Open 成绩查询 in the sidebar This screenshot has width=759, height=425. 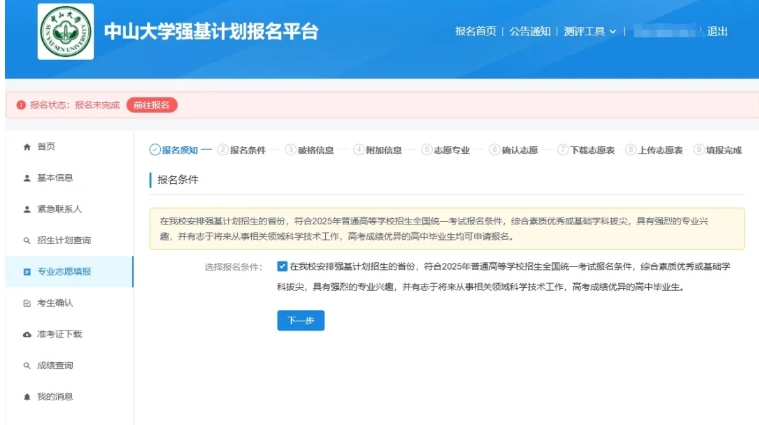click(x=55, y=366)
